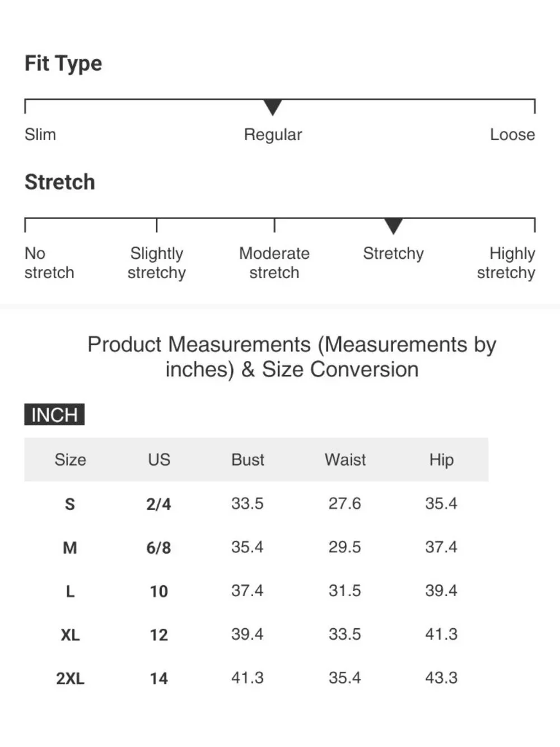Click the US size 6/8 cell
Viewport: 560px width, 747px height.
click(x=159, y=548)
